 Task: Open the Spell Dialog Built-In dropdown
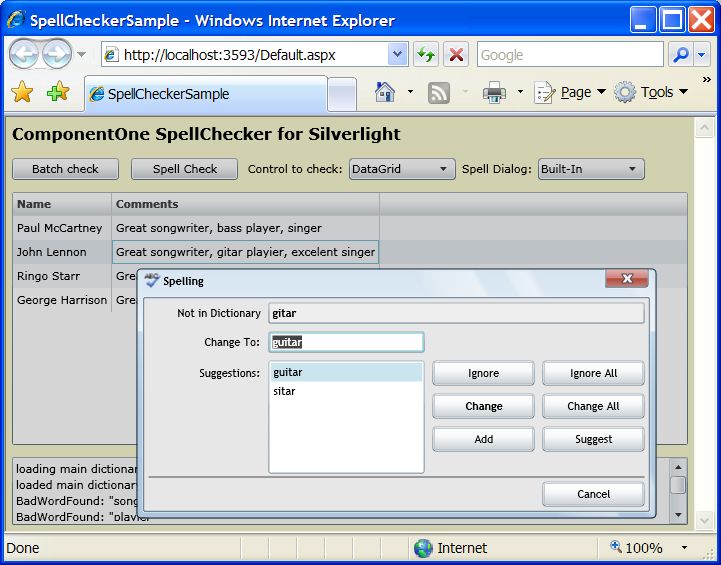coord(591,169)
